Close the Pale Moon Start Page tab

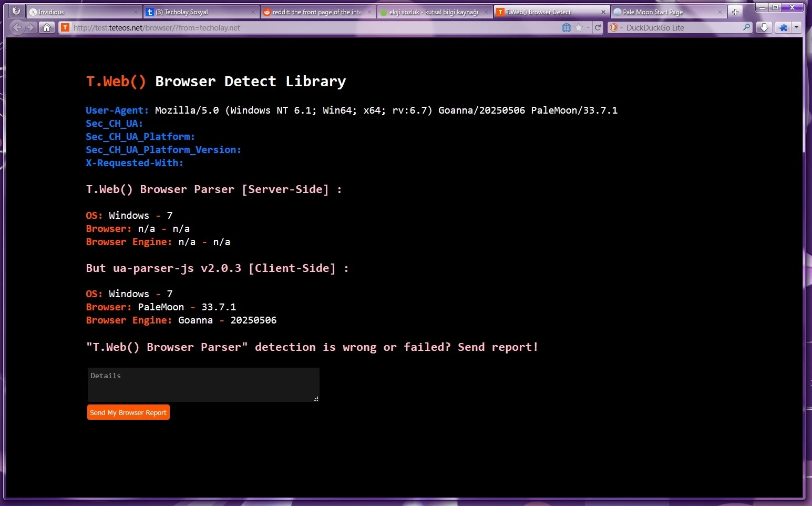[x=720, y=12]
